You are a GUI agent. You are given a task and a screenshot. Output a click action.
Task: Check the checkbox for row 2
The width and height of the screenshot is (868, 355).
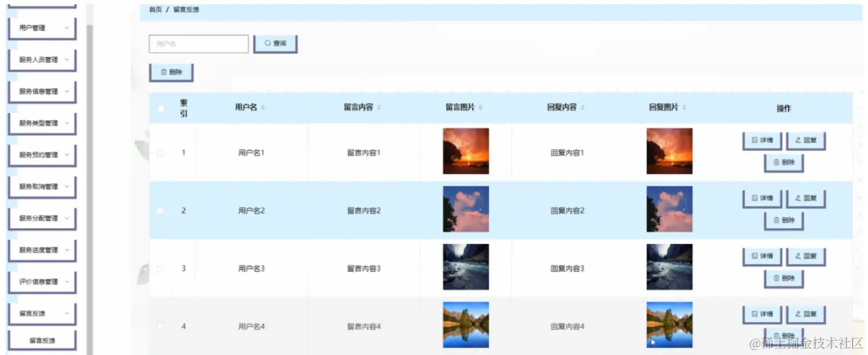click(160, 210)
